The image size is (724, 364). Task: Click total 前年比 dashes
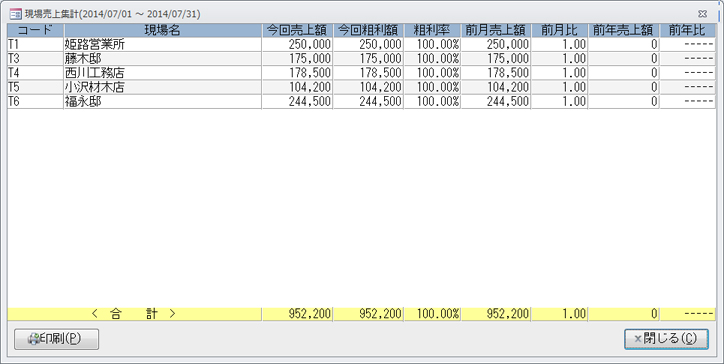click(x=687, y=314)
